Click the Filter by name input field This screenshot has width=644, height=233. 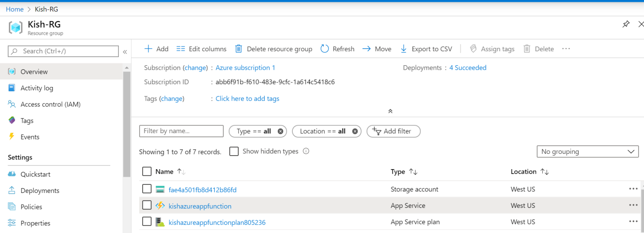pos(181,131)
